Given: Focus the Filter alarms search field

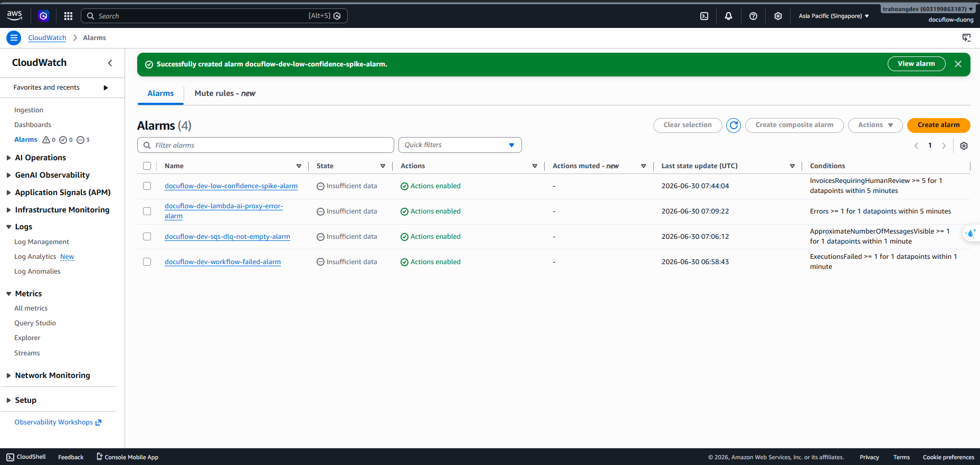Looking at the screenshot, I should pos(265,145).
